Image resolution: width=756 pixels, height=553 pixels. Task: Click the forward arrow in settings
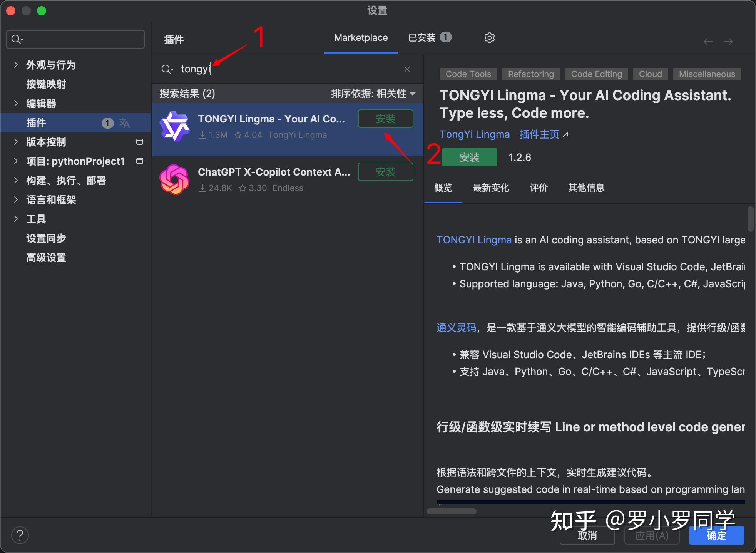point(729,41)
